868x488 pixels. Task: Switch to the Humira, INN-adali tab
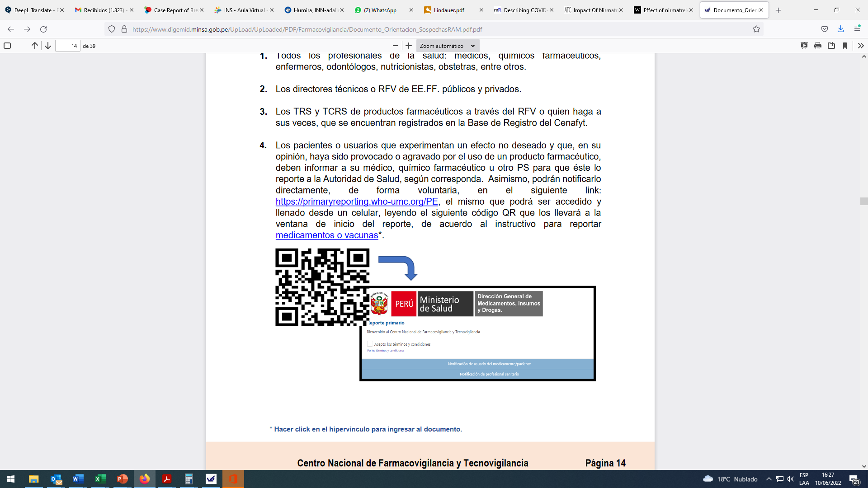[x=314, y=10]
